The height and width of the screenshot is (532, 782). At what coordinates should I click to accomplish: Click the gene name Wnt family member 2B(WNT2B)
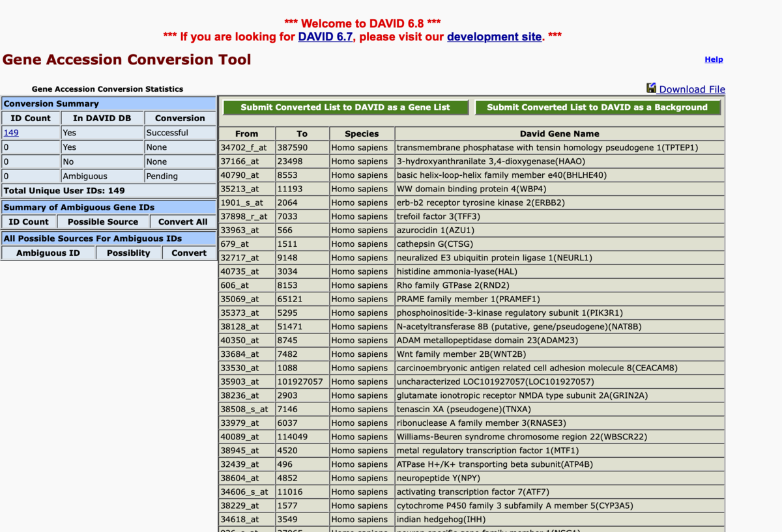(461, 354)
